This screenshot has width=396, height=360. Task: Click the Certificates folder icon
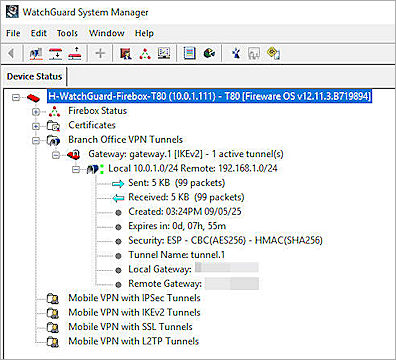[53, 126]
